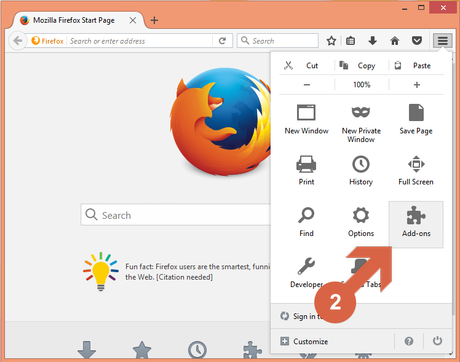The width and height of the screenshot is (460, 362).
Task: Open the Downloads arrow in toolbar
Action: click(373, 41)
